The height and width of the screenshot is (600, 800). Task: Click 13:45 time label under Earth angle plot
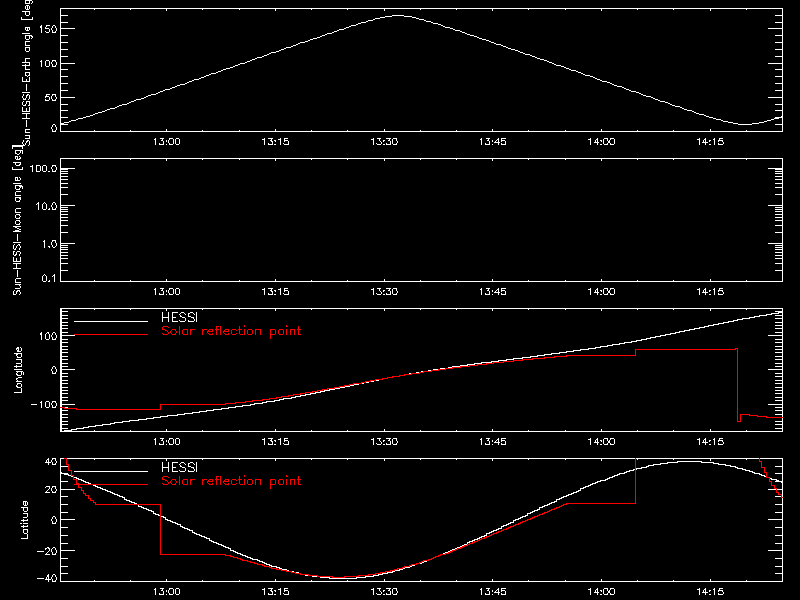(x=492, y=142)
